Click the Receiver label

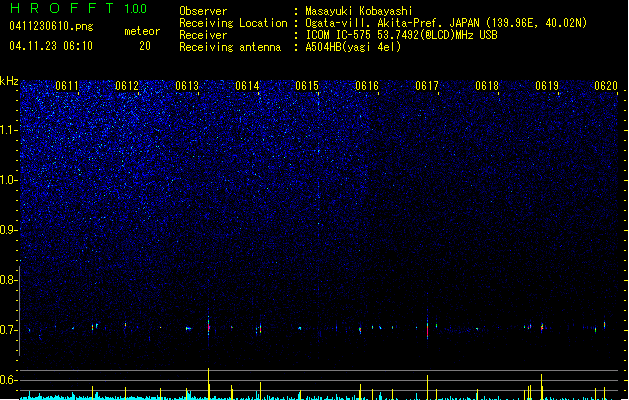(x=203, y=35)
